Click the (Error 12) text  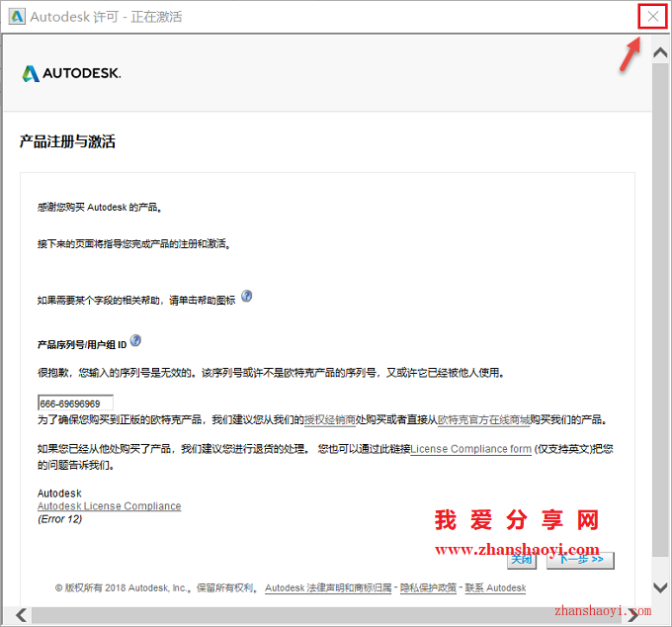(59, 519)
